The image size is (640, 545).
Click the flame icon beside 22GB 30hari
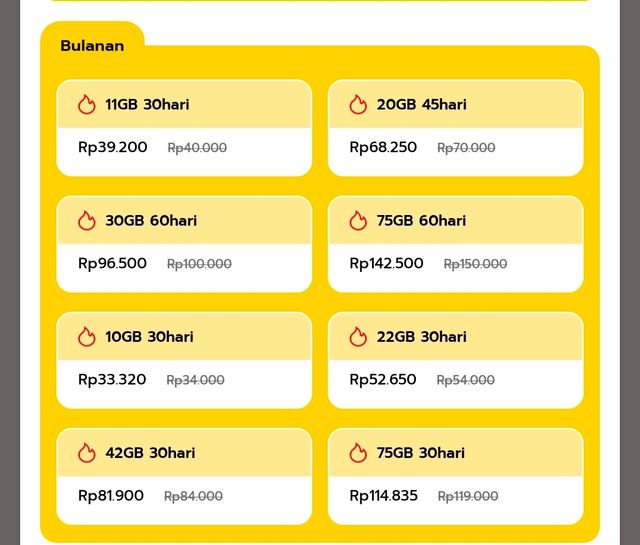(358, 337)
